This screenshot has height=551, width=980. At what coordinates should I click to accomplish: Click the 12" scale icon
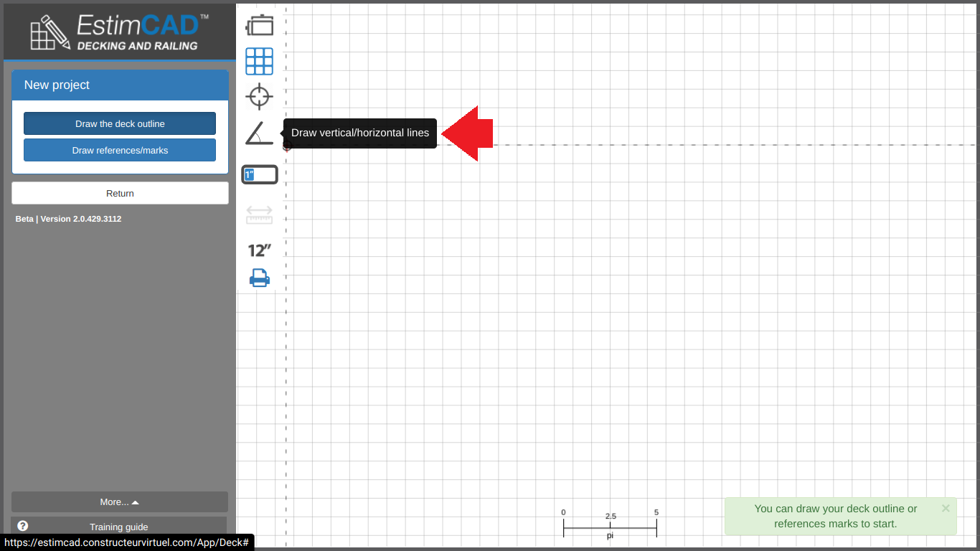[x=259, y=250]
